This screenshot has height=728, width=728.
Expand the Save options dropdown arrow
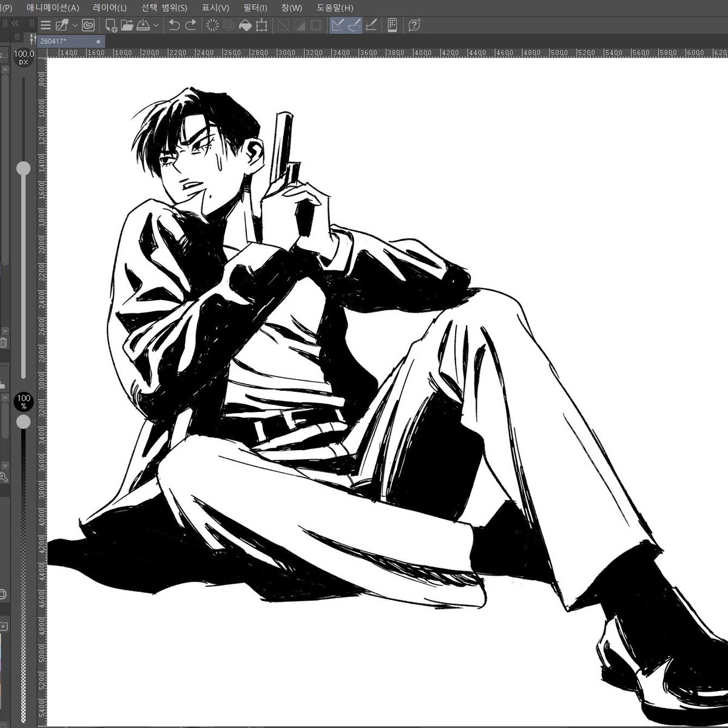pyautogui.click(x=156, y=25)
